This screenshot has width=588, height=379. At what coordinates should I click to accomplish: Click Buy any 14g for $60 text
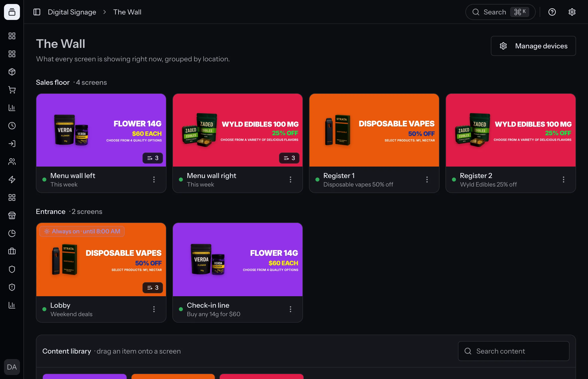pos(214,314)
